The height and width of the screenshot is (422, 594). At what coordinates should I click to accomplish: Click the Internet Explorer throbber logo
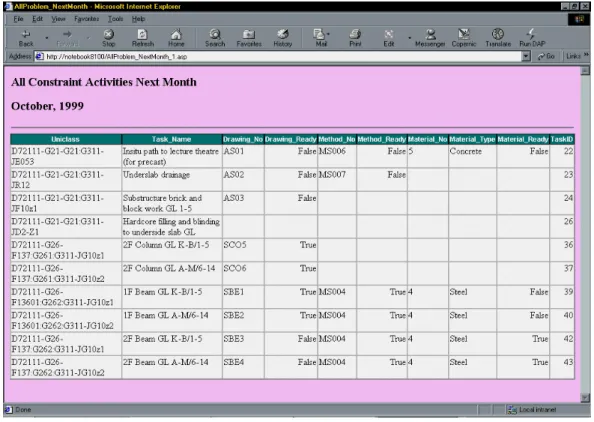(579, 19)
